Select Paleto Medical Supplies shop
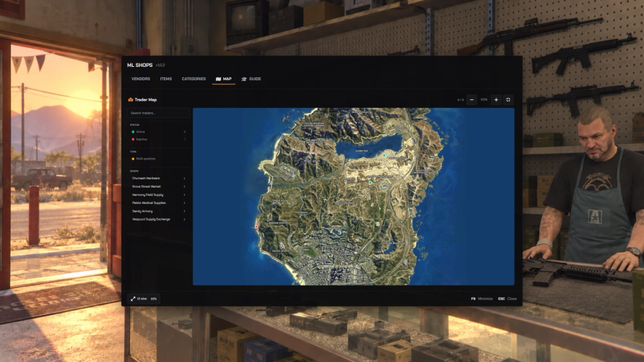 tap(158, 203)
